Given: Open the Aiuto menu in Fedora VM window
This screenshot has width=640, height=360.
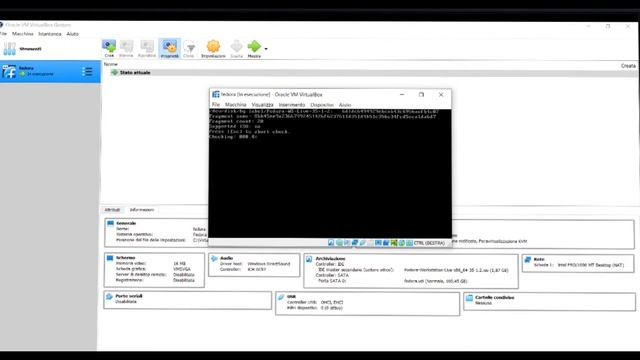Looking at the screenshot, I should click(345, 105).
